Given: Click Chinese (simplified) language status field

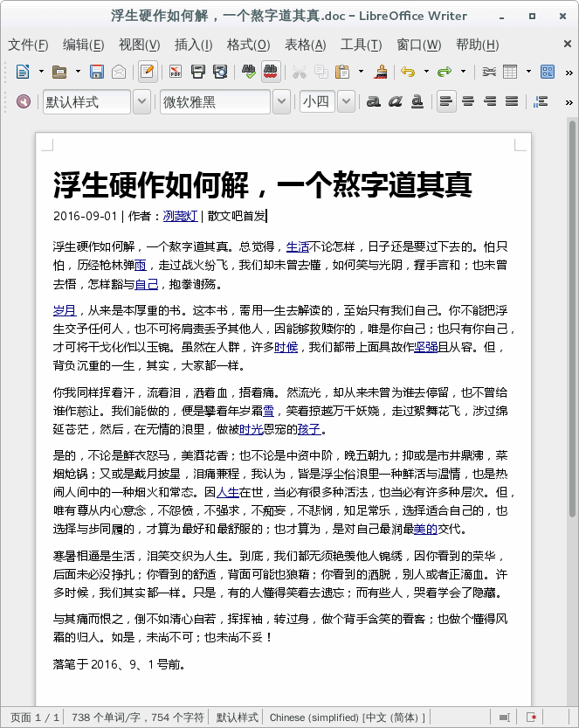Looking at the screenshot, I should 348,718.
